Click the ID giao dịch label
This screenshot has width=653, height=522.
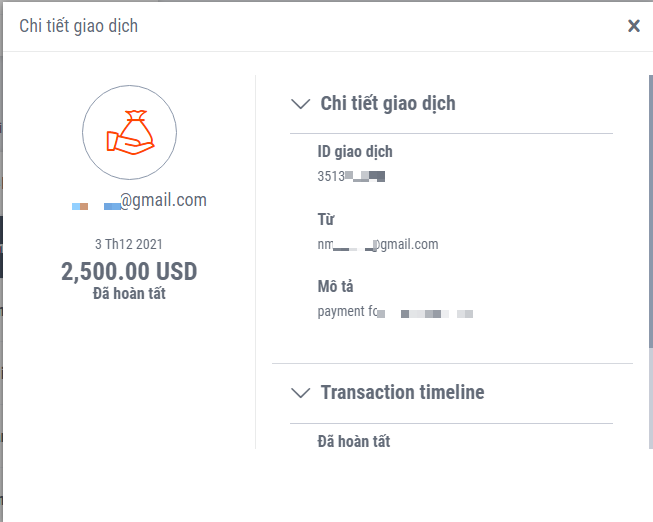pos(355,152)
